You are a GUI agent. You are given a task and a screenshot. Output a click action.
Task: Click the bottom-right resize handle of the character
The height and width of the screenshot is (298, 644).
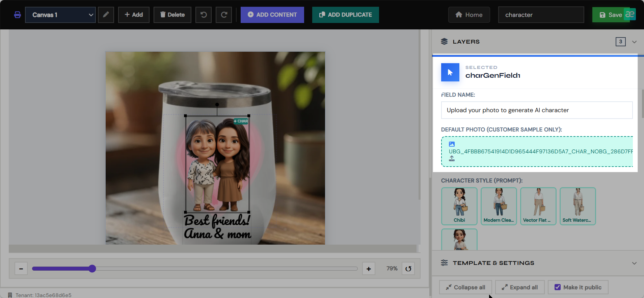click(x=249, y=212)
